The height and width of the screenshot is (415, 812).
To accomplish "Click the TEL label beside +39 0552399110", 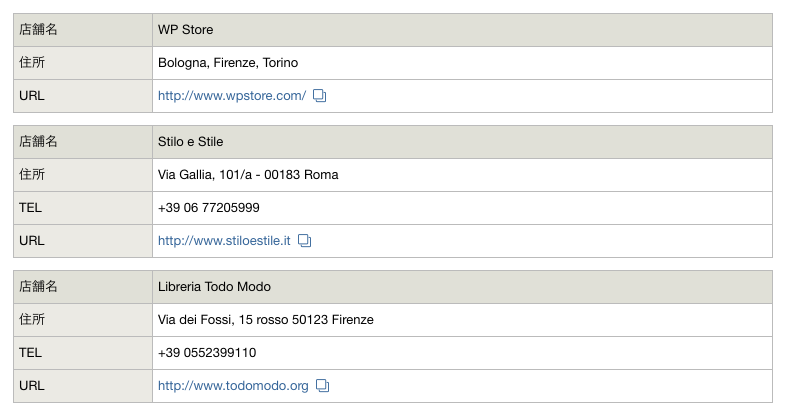I will point(30,353).
